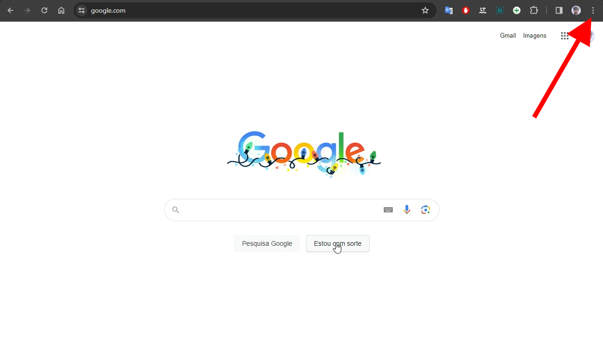Go back to the previous page
Image resolution: width=603 pixels, height=364 pixels.
click(10, 10)
